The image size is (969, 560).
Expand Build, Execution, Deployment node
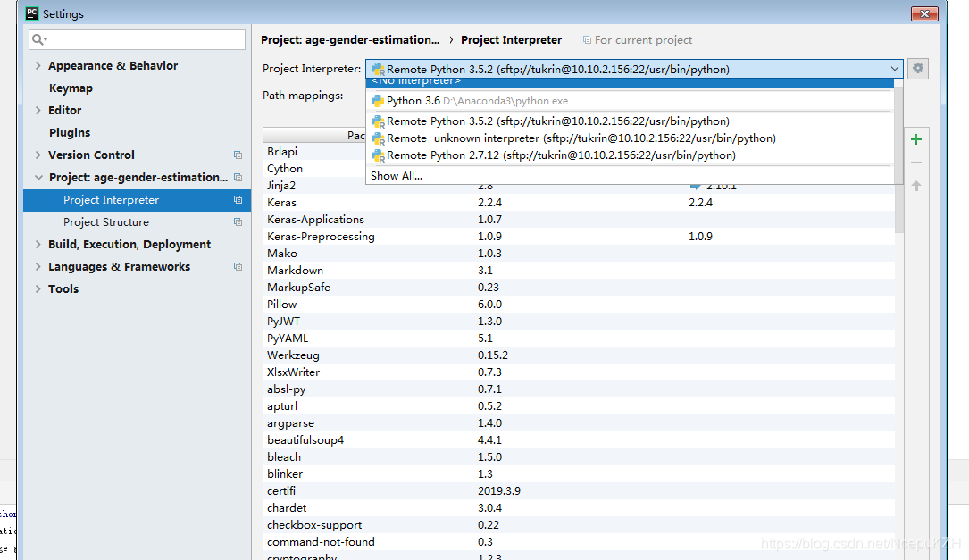38,244
